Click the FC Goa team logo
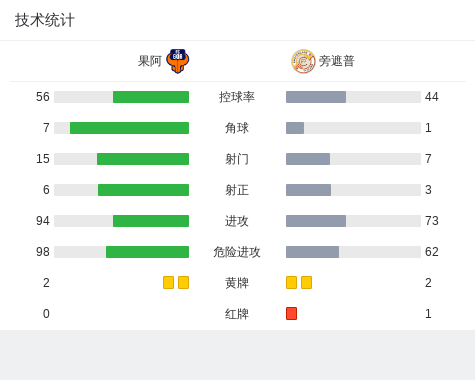Screen dimensions: 475x380 [178, 61]
